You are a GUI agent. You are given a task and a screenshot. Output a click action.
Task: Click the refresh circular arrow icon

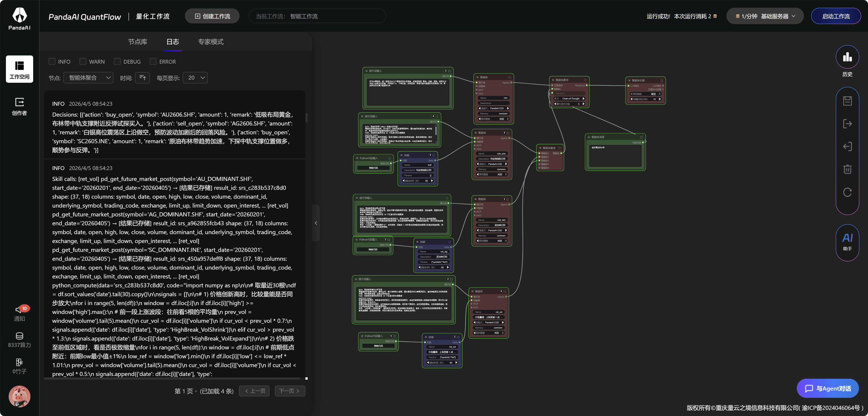point(847,192)
